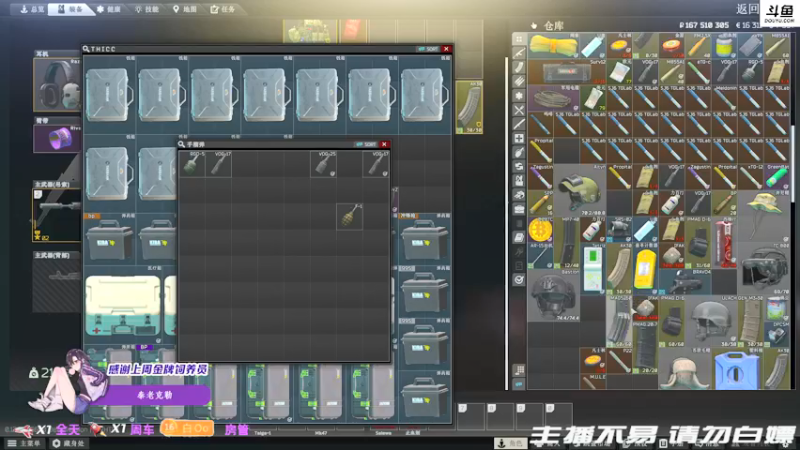Select the GreenBat battery in stash
The width and height of the screenshot is (800, 450).
pos(776,177)
